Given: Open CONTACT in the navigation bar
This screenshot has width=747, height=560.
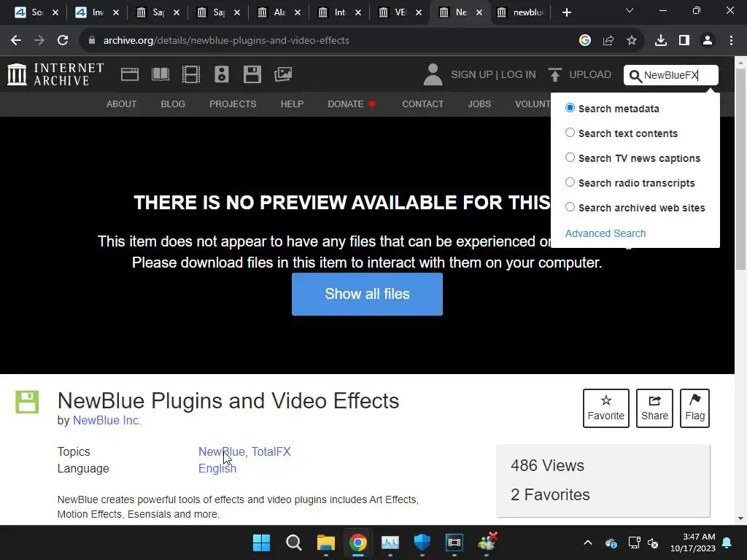Looking at the screenshot, I should (423, 104).
